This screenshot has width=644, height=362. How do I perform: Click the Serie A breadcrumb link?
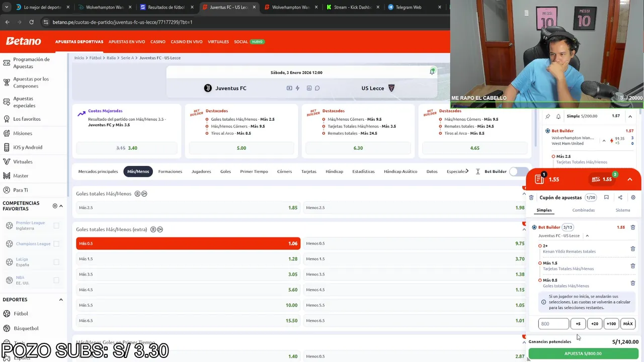pyautogui.click(x=127, y=58)
